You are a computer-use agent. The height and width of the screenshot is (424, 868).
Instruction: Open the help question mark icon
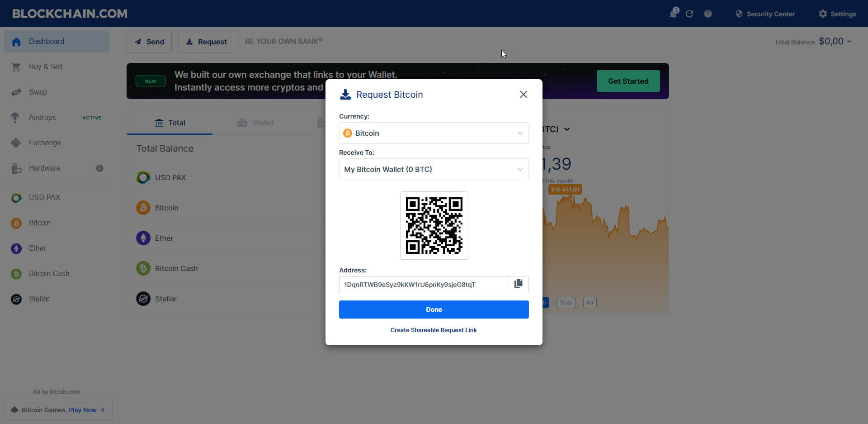tap(708, 14)
